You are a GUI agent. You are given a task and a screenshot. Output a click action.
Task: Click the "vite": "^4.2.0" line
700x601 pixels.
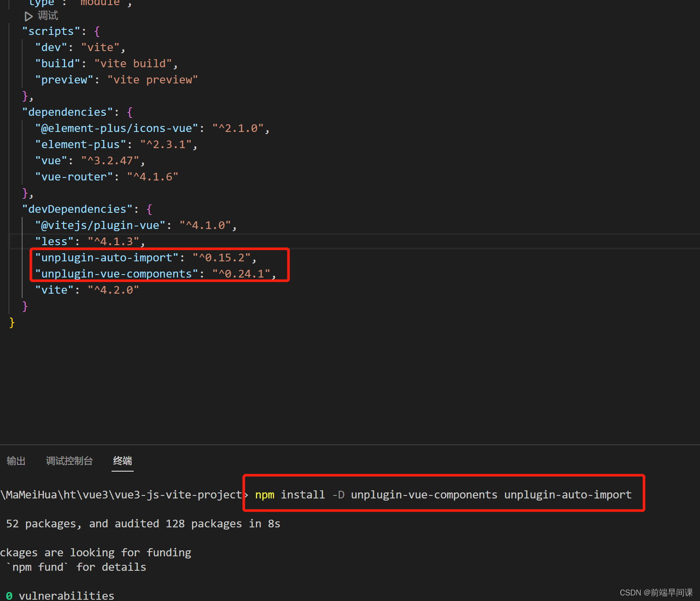tap(87, 290)
